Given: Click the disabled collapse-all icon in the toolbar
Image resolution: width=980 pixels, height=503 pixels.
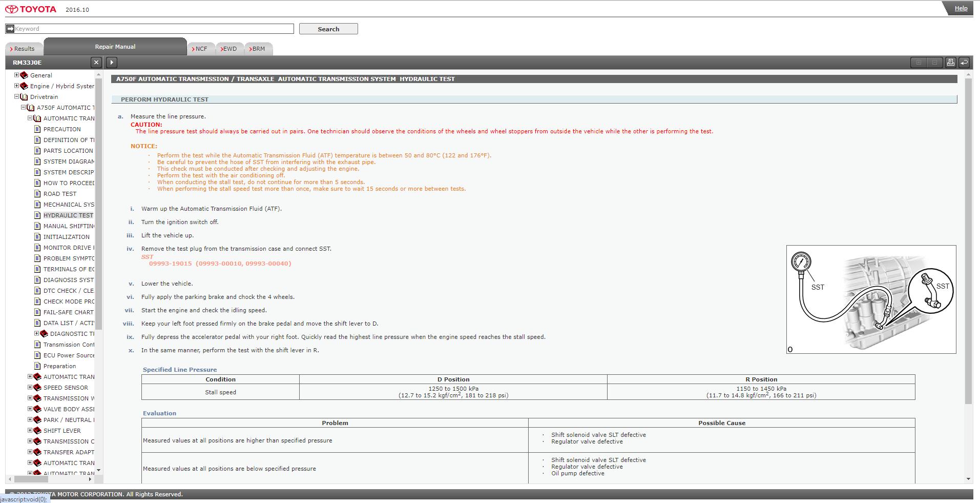Looking at the screenshot, I should 934,63.
